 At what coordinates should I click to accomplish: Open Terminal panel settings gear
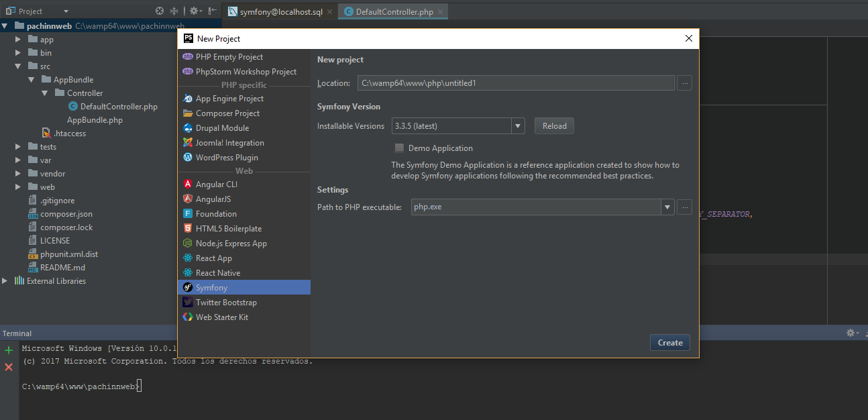point(852,333)
